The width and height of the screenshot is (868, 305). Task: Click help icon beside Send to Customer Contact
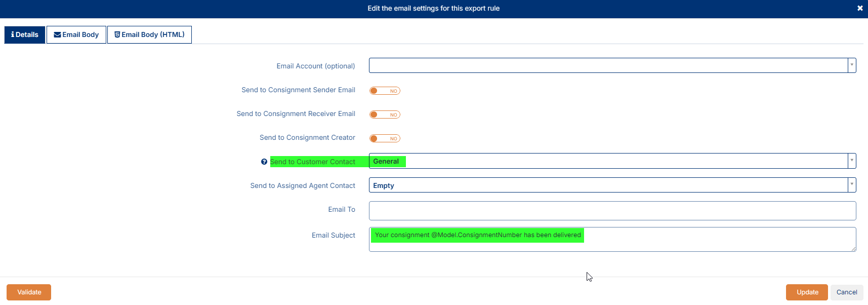point(264,162)
